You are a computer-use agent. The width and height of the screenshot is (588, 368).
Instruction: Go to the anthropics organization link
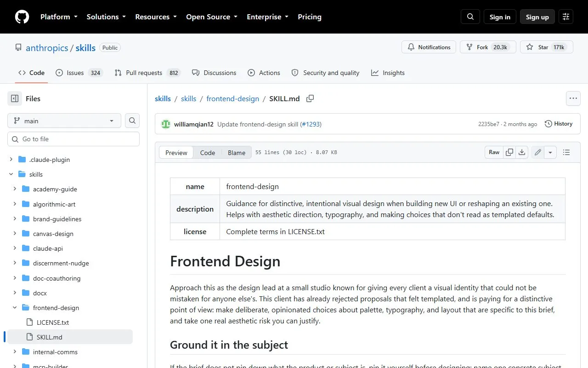point(47,48)
